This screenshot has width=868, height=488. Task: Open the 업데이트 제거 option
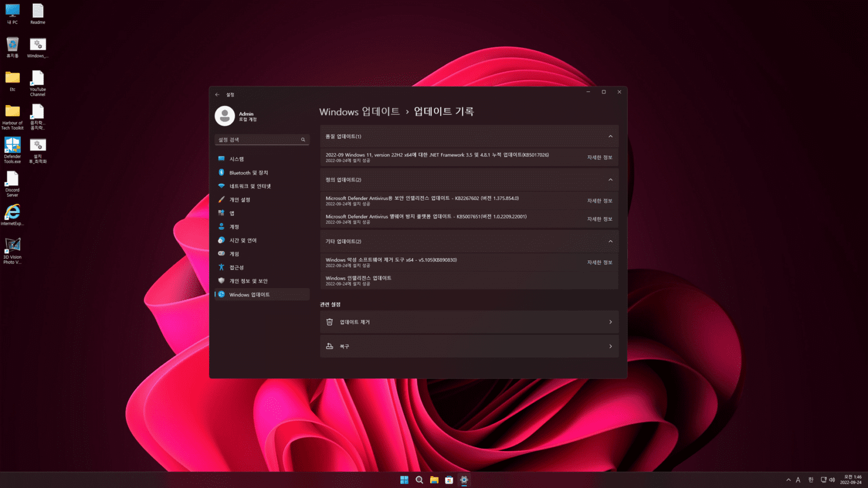point(469,322)
